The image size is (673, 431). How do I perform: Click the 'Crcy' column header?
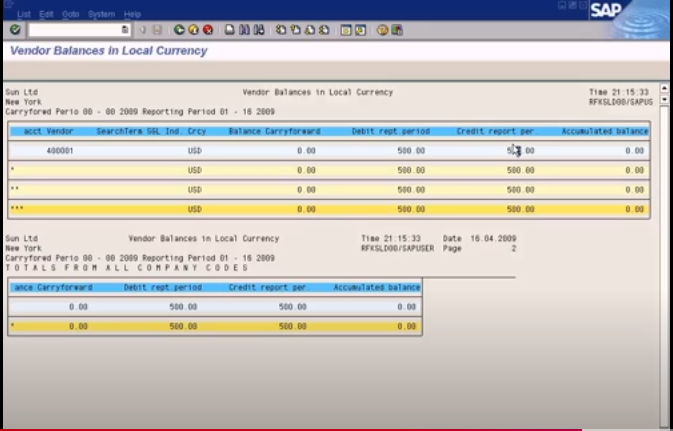pyautogui.click(x=197, y=131)
